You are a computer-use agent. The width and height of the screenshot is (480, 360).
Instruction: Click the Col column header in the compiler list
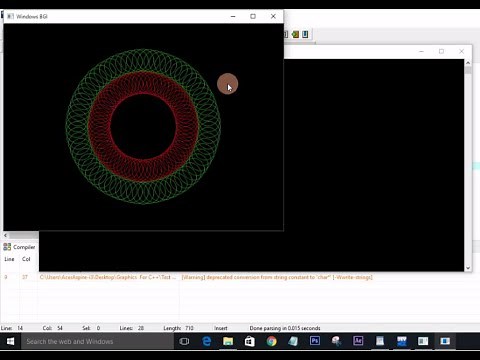[26, 259]
